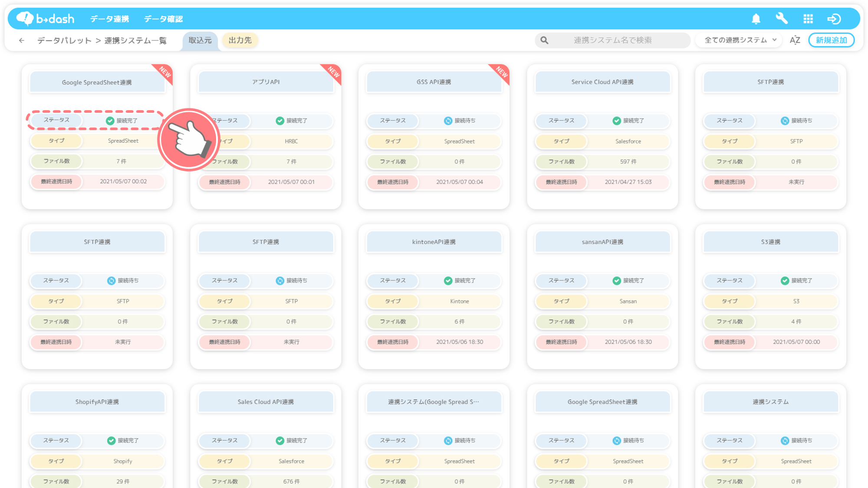Click connected check icon on kintoneAPI連携 card
The width and height of the screenshot is (868, 488).
coord(448,281)
